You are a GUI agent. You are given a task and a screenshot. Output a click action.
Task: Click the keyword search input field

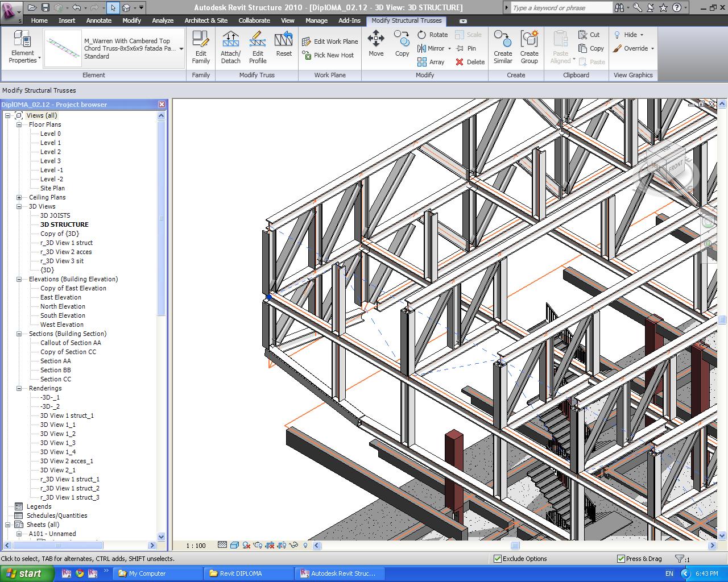[x=560, y=7]
